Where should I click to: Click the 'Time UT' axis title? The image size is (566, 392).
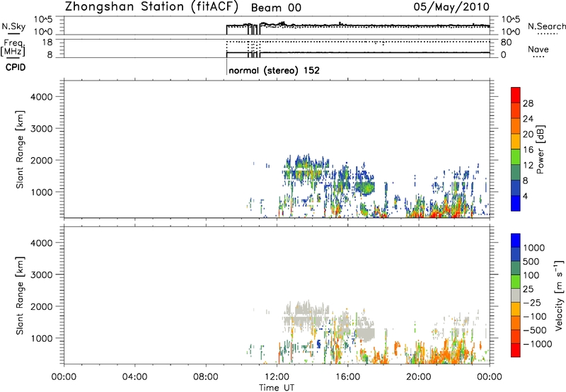[x=277, y=388]
